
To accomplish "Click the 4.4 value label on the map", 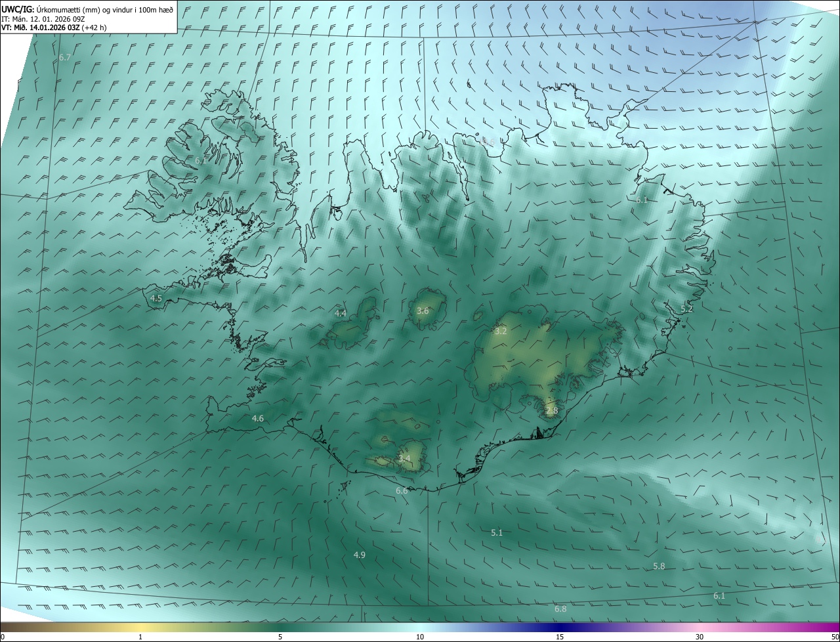I will (x=341, y=314).
